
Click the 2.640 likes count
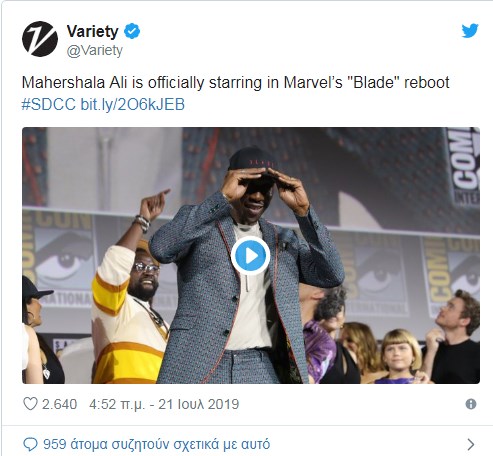[59, 404]
